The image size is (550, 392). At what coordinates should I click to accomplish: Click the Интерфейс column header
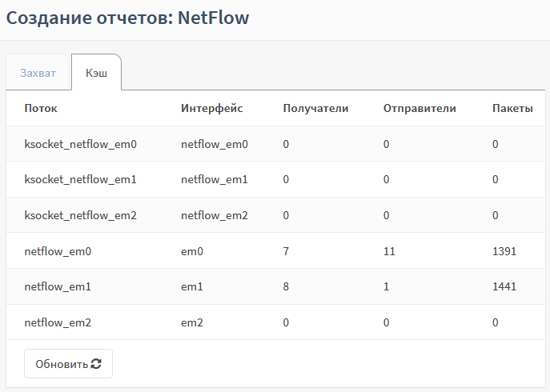[x=211, y=108]
